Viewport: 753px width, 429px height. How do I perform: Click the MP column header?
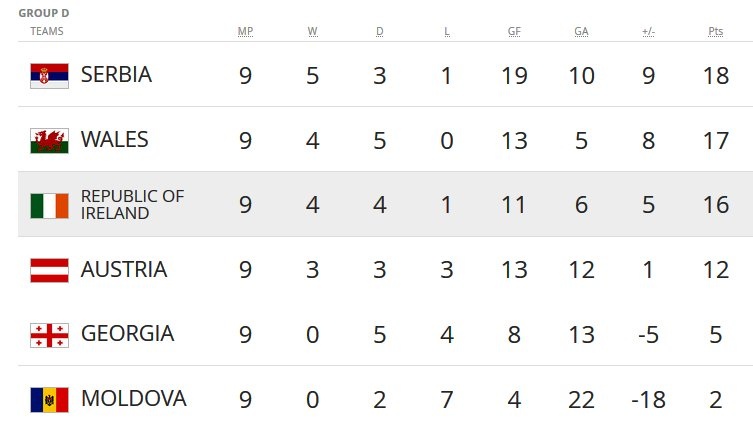tap(245, 31)
